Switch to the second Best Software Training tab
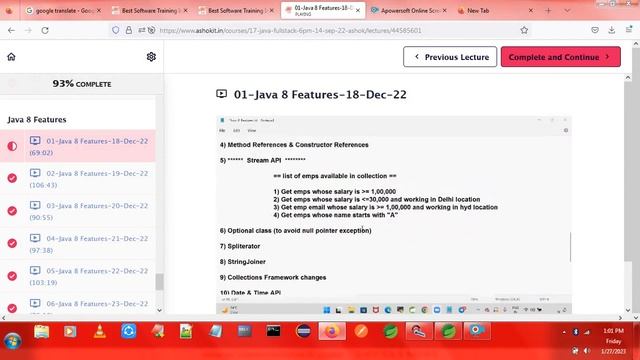 [x=237, y=11]
